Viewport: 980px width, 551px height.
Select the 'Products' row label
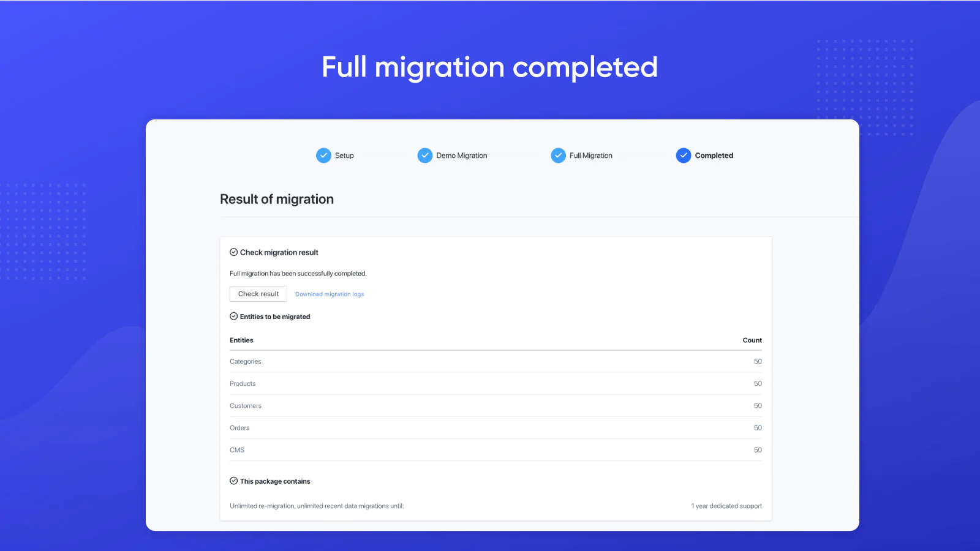pyautogui.click(x=243, y=384)
